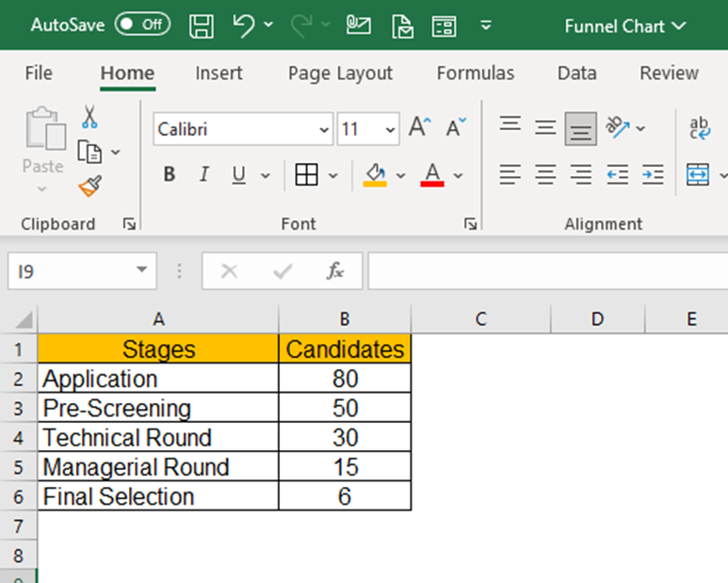Click Increase Font Size icon
Viewport: 728px width, 583px height.
(420, 127)
